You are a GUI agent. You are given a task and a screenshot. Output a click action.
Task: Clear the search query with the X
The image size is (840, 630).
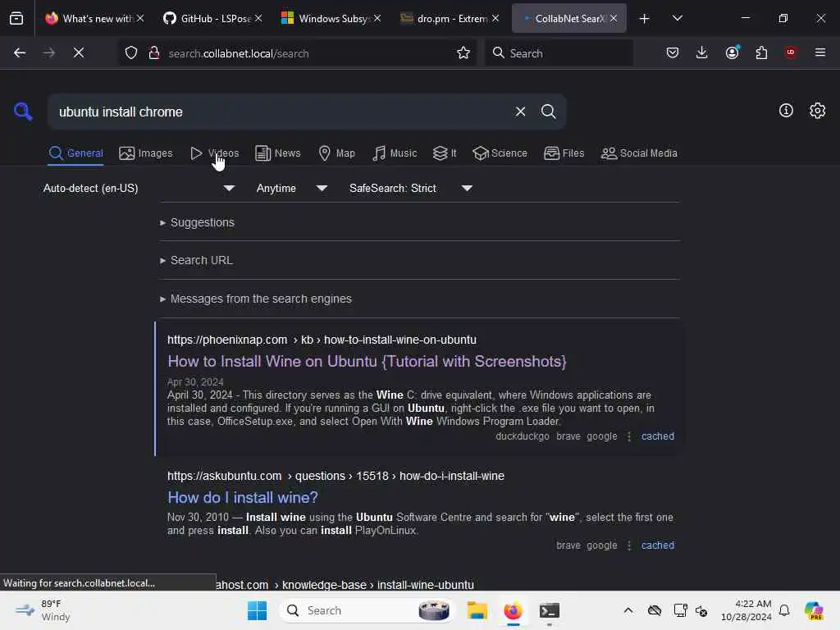(x=520, y=112)
